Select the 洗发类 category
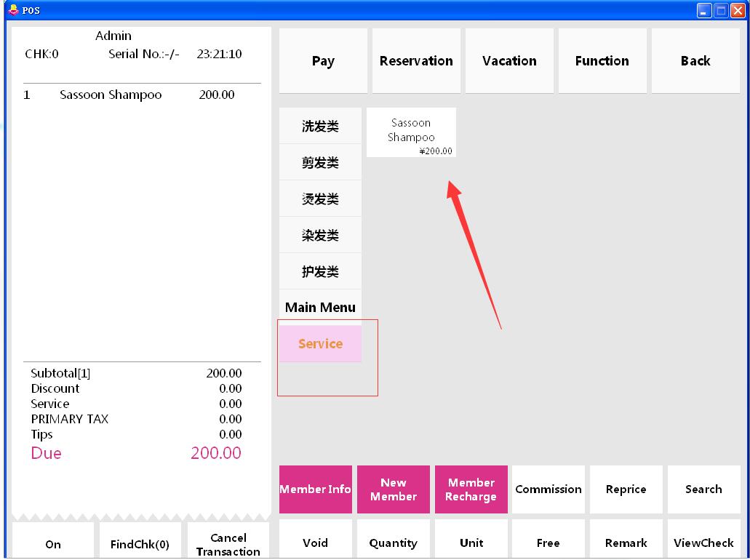 pyautogui.click(x=320, y=126)
